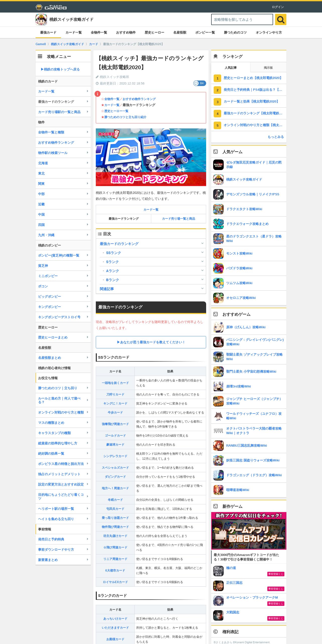This screenshot has height=644, width=322.
Task: Click the パズドラ攻略Wiki game icon
Action: tap(218, 268)
